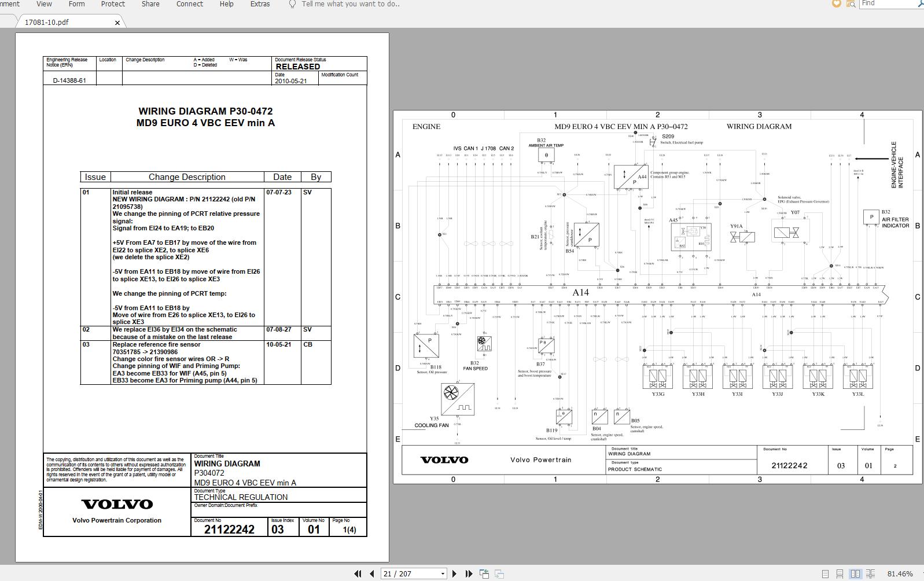Click Replace reference fire sensor line
This screenshot has height=581, width=924.
coord(157,344)
